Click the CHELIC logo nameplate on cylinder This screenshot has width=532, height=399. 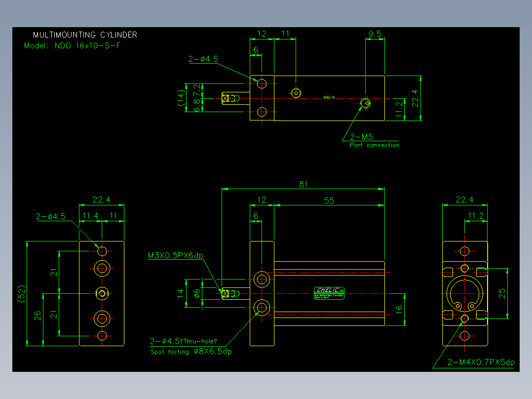pos(329,293)
